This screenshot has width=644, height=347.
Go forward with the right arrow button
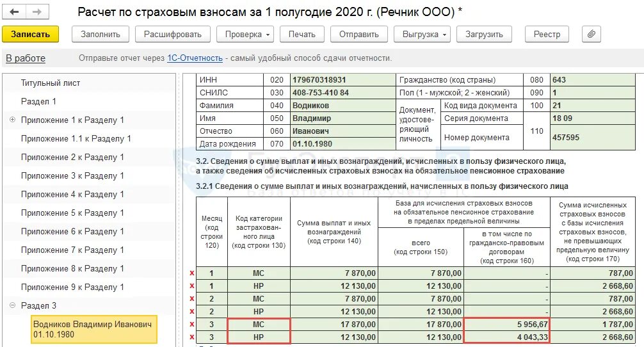click(37, 12)
